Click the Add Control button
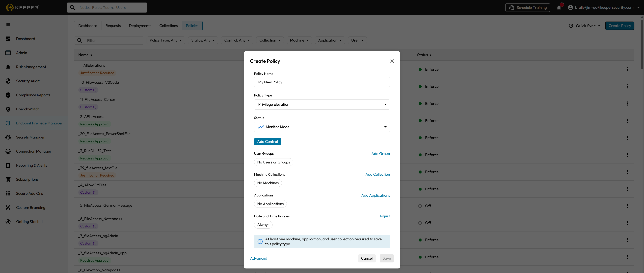644x273 pixels. [x=267, y=142]
